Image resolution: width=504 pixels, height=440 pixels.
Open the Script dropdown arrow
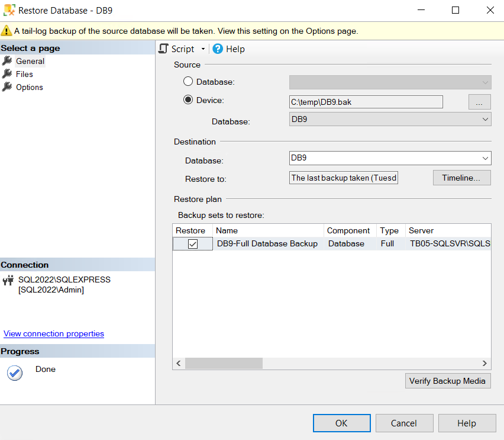tap(203, 49)
